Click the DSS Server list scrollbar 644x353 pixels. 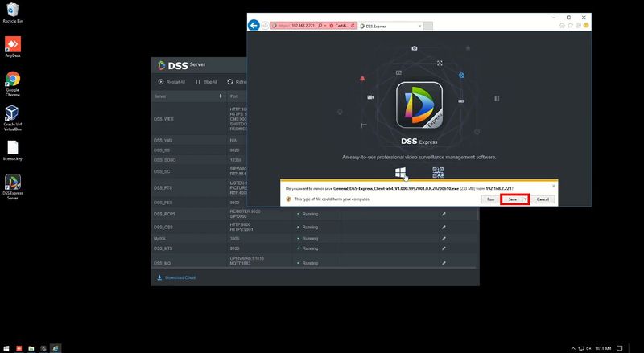point(477,213)
